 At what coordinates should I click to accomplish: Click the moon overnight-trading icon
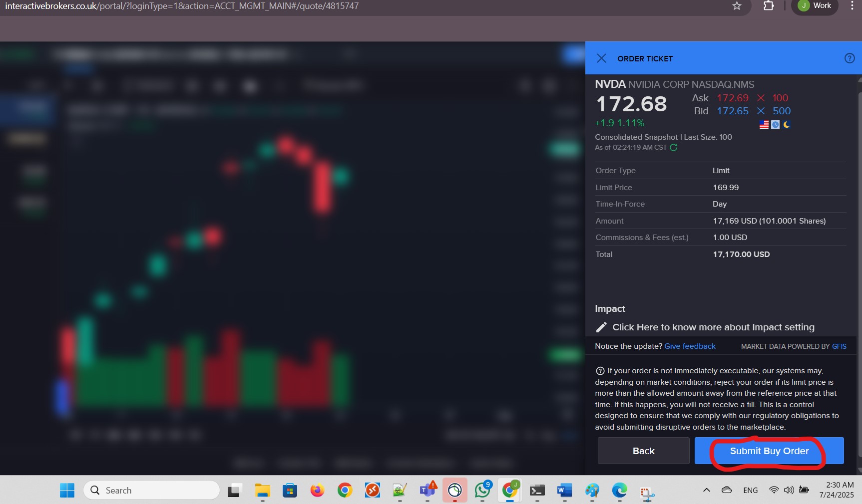pyautogui.click(x=787, y=125)
